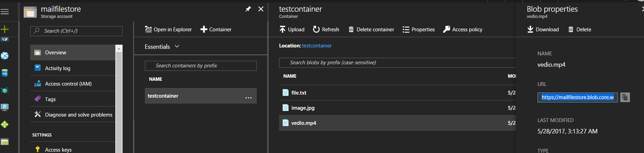This screenshot has width=644, height=153.
Task: Open the ellipsis menu for testcontainer
Action: point(249,98)
